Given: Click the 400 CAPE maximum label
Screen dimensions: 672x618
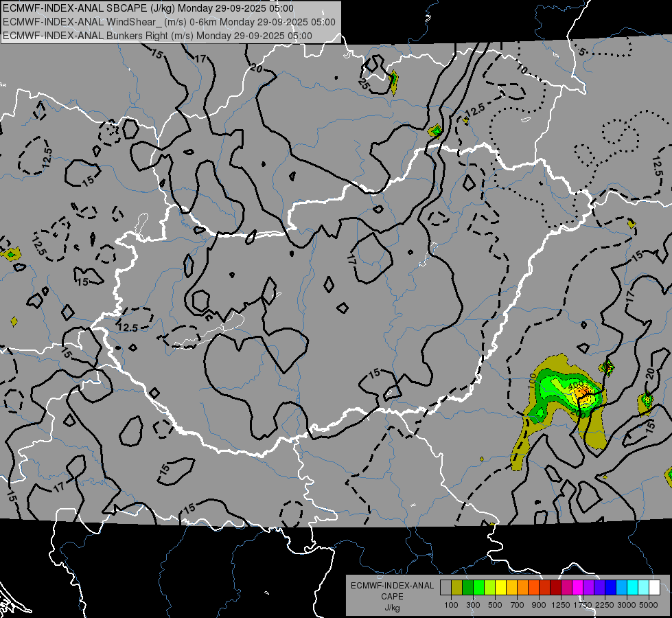Looking at the screenshot, I should click(576, 385).
